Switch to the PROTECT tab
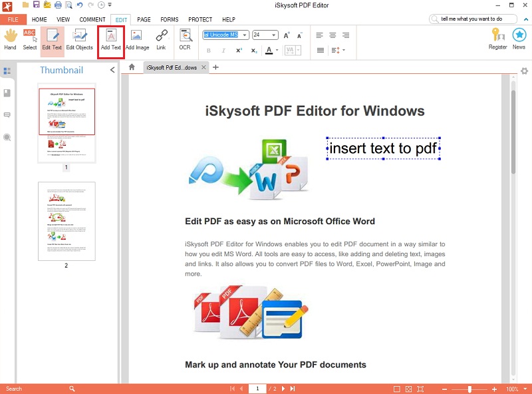The image size is (532, 394). [x=200, y=19]
